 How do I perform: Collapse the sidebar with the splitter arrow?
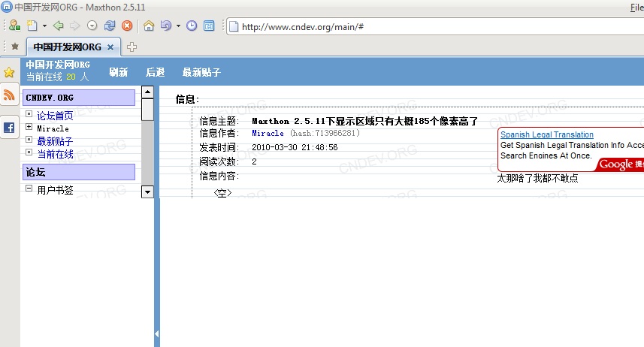pos(157,334)
